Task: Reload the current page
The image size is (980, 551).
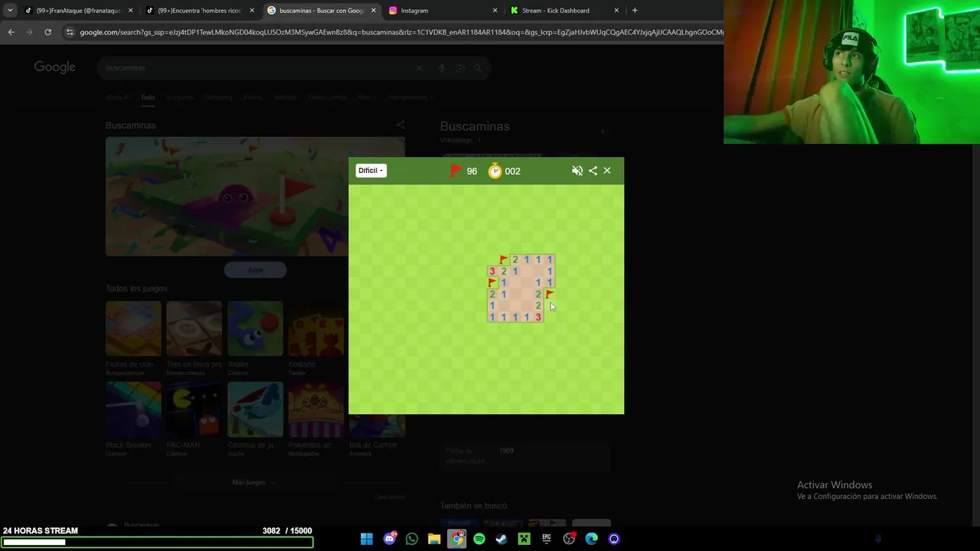Action: (47, 32)
